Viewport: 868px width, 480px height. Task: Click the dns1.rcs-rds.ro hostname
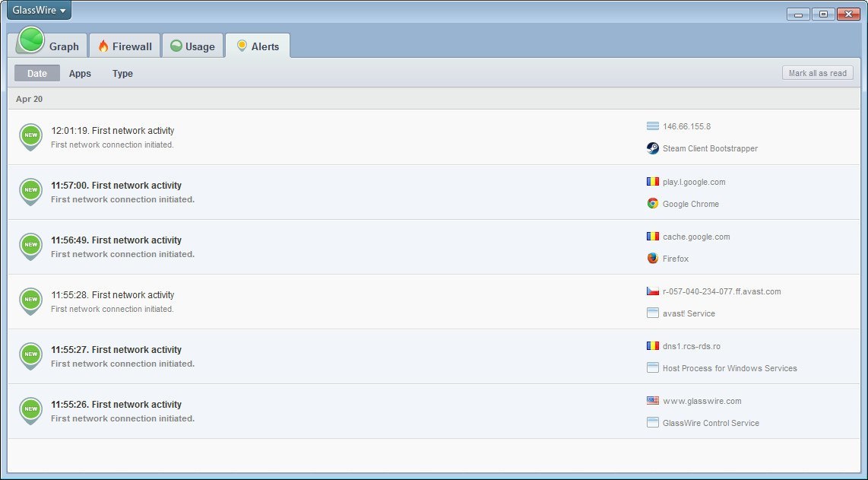click(x=689, y=346)
